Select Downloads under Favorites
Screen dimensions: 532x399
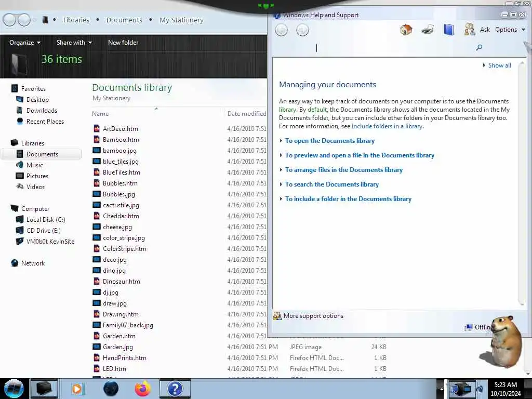tap(42, 110)
